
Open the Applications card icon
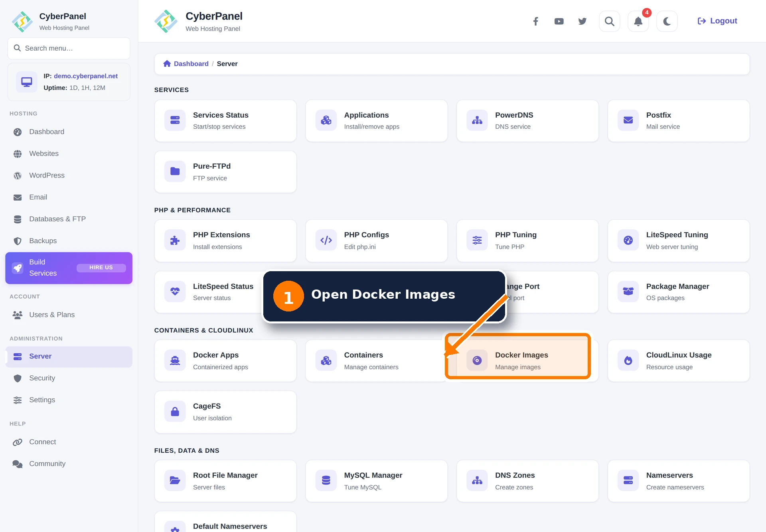[326, 120]
